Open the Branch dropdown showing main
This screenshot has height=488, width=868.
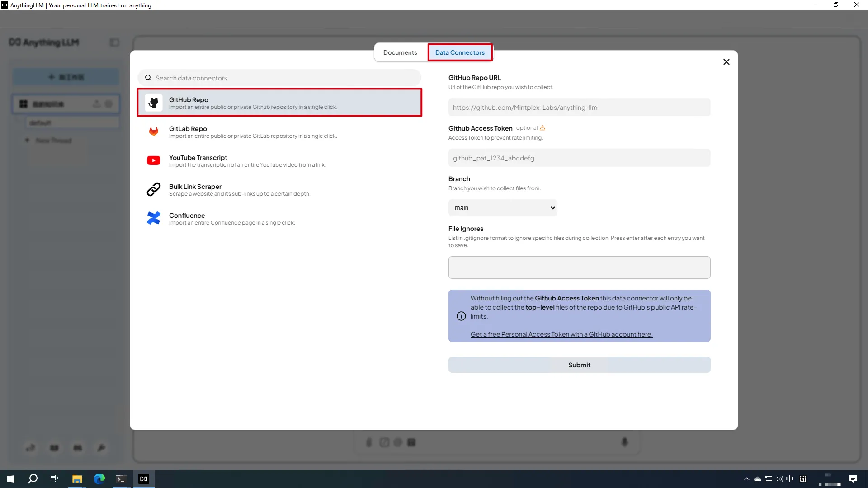point(502,208)
